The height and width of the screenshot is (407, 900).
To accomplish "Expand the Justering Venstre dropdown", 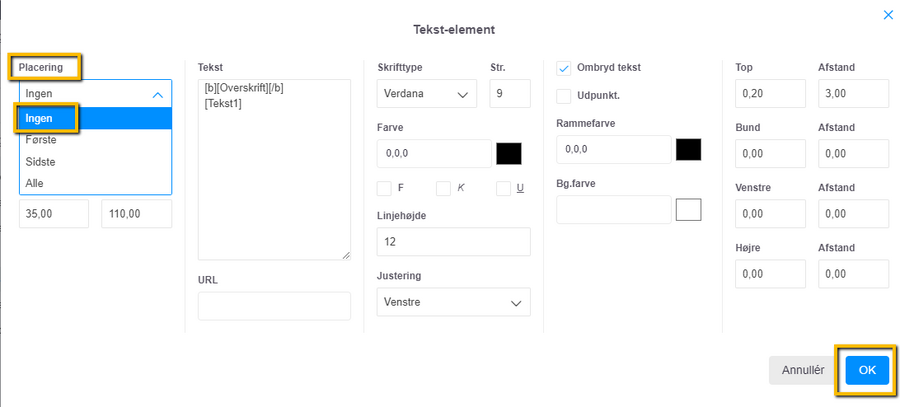I will [454, 302].
